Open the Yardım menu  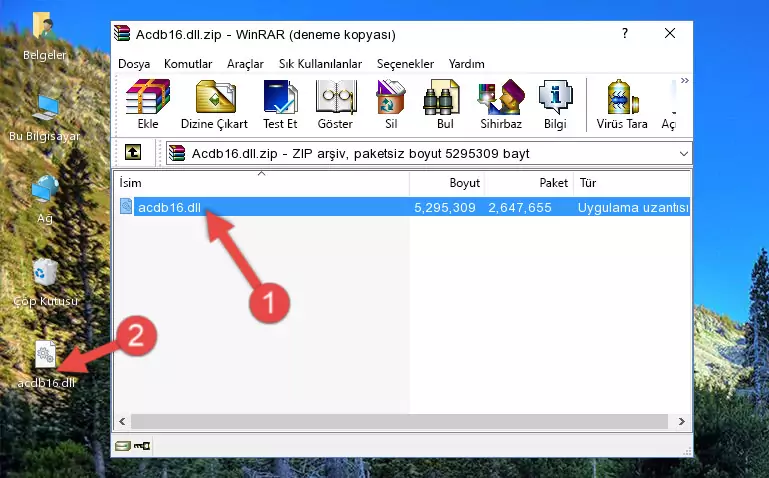(x=466, y=64)
